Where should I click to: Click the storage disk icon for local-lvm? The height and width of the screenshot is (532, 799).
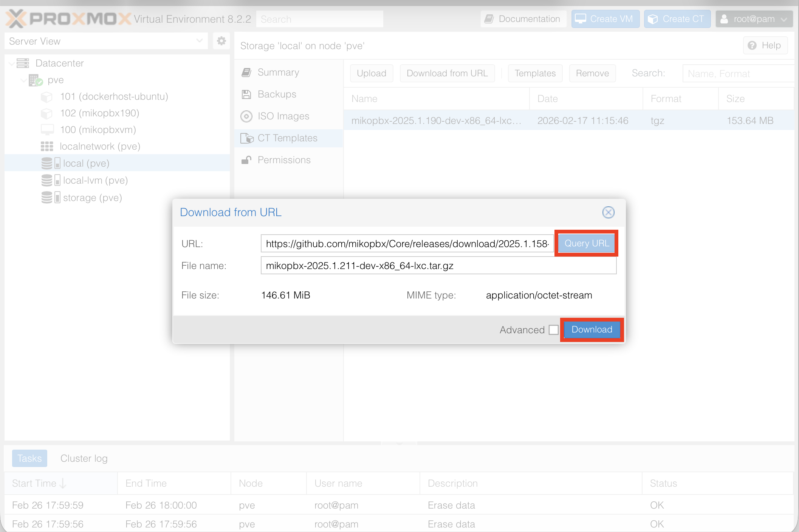[x=47, y=180]
